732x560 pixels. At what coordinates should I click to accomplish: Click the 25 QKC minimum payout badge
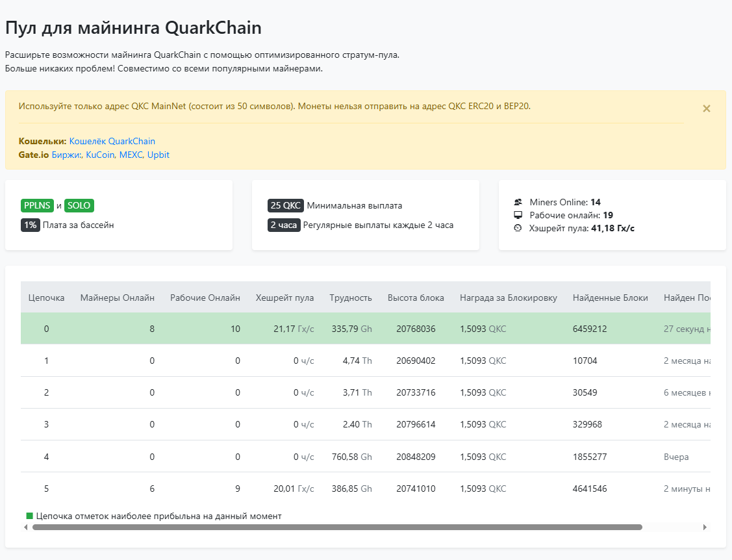(285, 206)
